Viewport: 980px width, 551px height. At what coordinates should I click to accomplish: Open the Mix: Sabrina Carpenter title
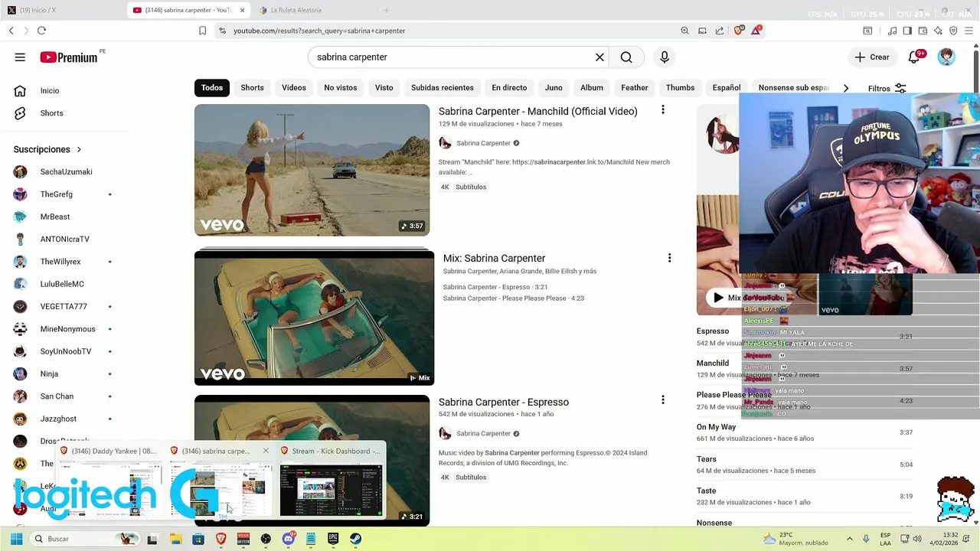click(x=494, y=259)
